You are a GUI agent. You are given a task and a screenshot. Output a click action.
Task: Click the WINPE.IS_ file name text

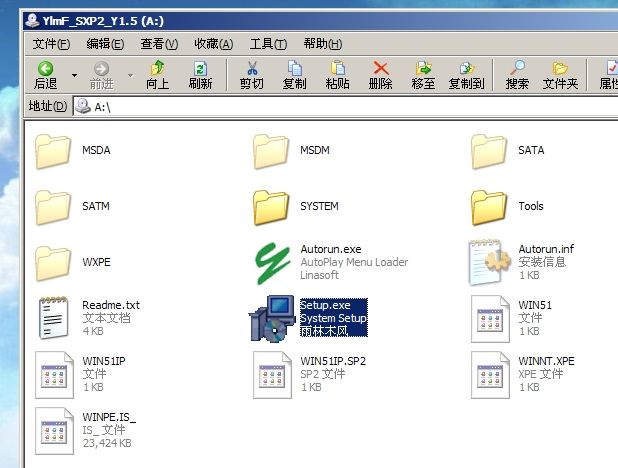tap(109, 417)
